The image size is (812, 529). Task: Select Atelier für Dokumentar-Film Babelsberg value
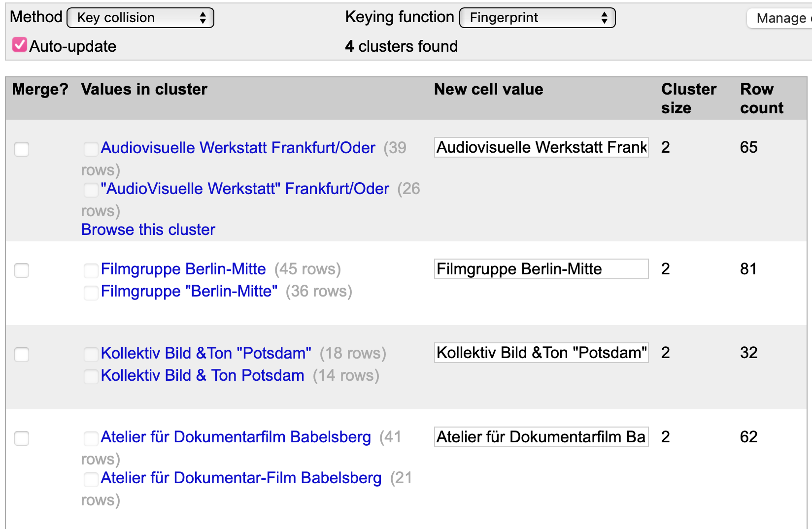(241, 478)
